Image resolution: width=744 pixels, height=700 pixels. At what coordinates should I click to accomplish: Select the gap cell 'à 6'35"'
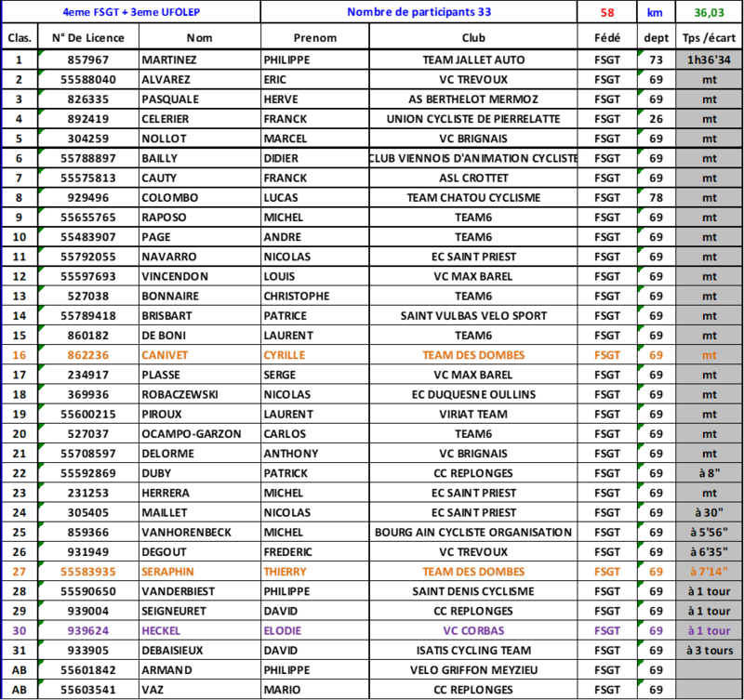[x=709, y=552]
